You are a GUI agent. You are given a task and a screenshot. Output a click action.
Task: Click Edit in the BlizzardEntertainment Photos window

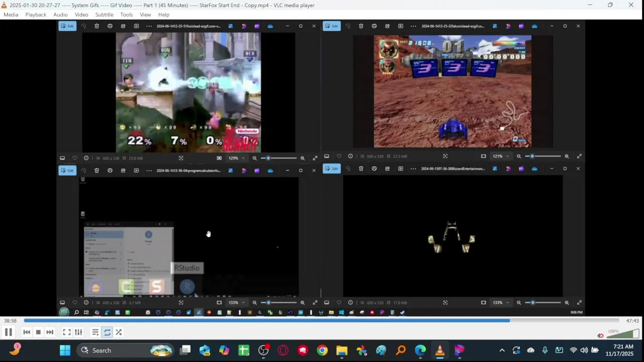pyautogui.click(x=332, y=168)
